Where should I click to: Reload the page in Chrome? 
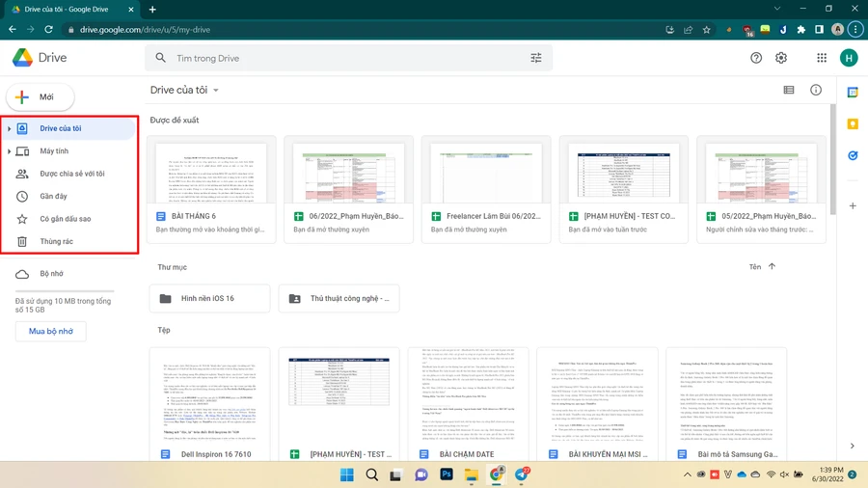pyautogui.click(x=49, y=29)
